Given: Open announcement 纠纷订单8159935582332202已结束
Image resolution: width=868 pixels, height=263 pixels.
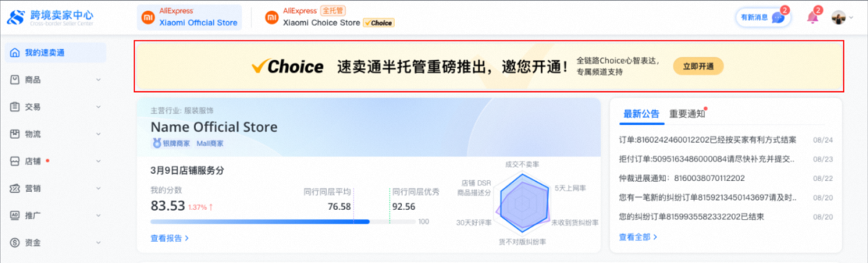Looking at the screenshot, I should pyautogui.click(x=692, y=216).
